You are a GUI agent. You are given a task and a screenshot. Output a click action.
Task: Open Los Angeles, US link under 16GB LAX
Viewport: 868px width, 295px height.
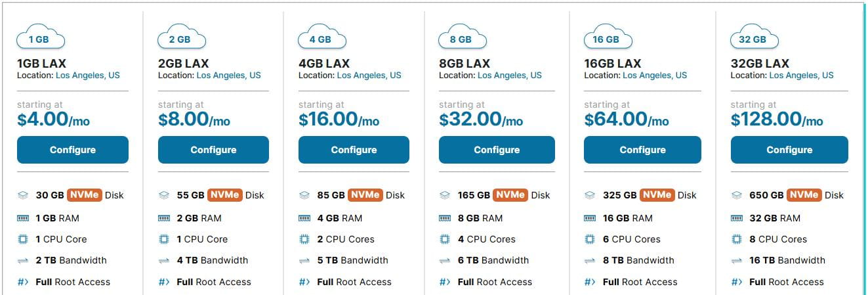pyautogui.click(x=654, y=76)
